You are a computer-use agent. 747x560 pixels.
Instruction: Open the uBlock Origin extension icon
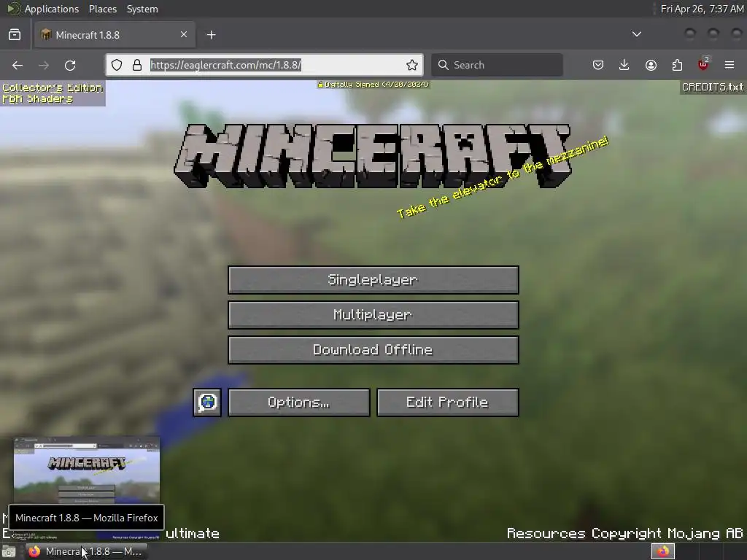(x=703, y=65)
